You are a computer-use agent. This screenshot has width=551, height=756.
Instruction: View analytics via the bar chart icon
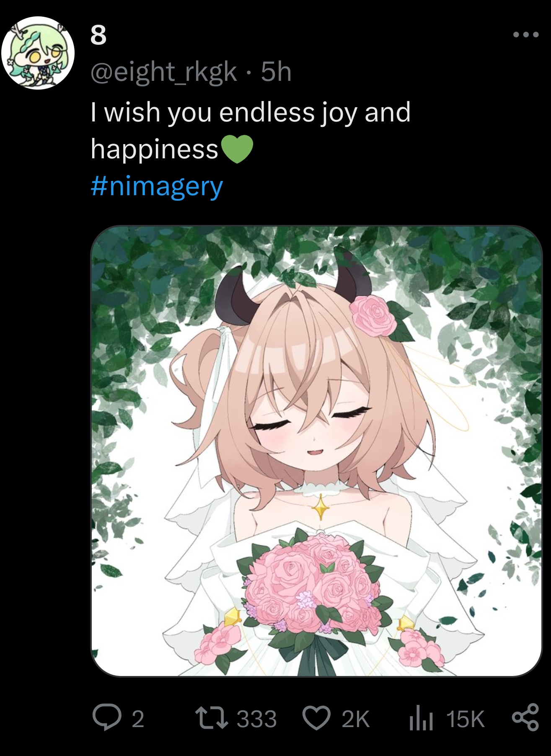click(421, 718)
